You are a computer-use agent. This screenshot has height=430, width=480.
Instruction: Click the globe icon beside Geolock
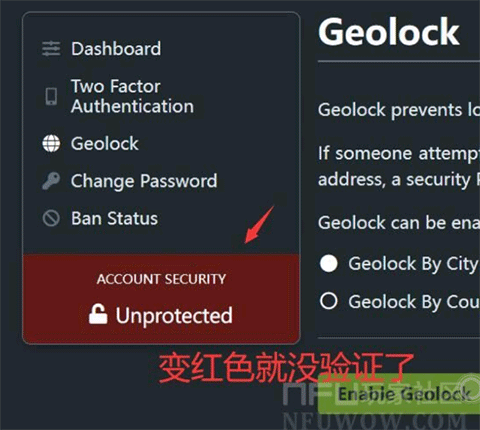(x=51, y=144)
